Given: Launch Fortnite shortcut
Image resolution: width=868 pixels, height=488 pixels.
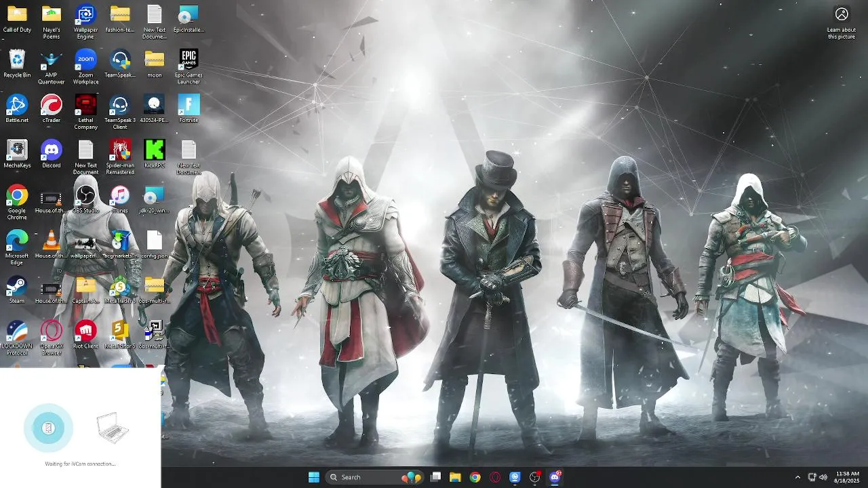Looking at the screenshot, I should 189,109.
